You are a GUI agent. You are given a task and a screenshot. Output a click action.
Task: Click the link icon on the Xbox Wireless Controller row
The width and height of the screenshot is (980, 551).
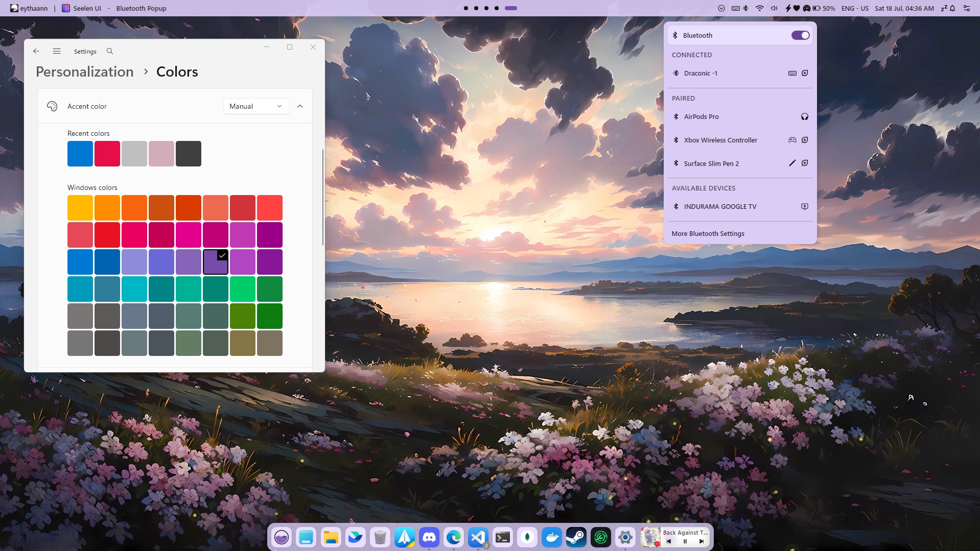805,140
